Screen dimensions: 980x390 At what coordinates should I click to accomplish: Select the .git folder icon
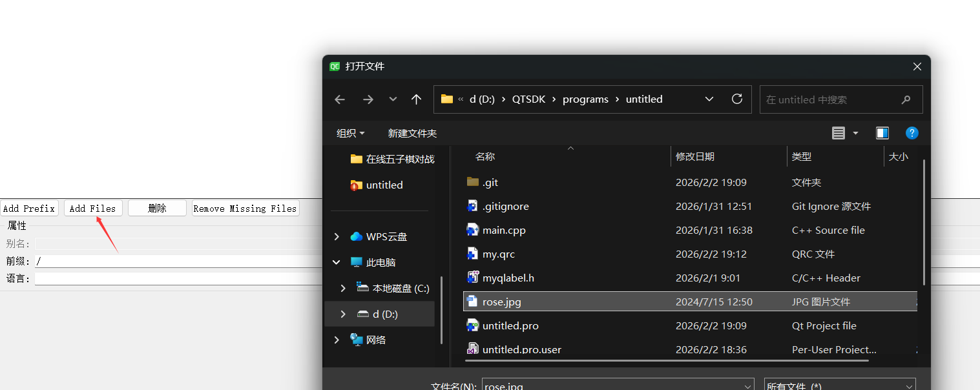pos(472,182)
